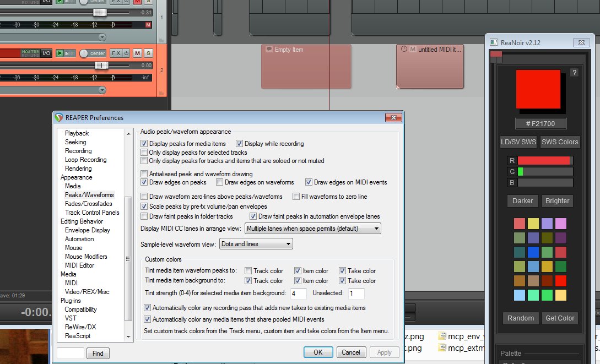
Task: Select Loop Recording in preferences tree
Action: click(86, 160)
